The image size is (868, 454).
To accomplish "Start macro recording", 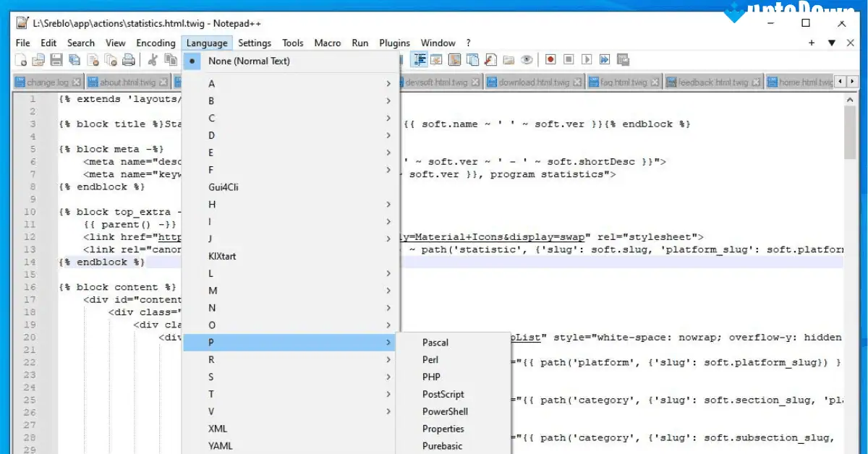I will coord(550,59).
